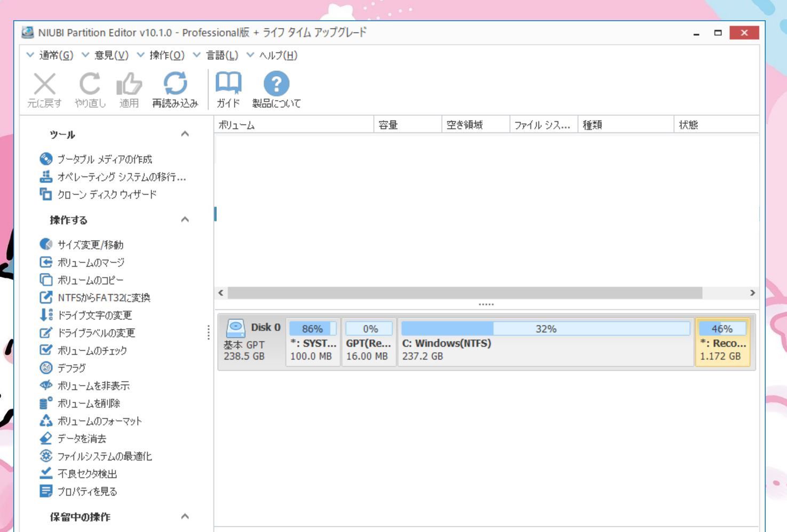
Task: Click the デフラグ icon
Action: click(x=46, y=368)
